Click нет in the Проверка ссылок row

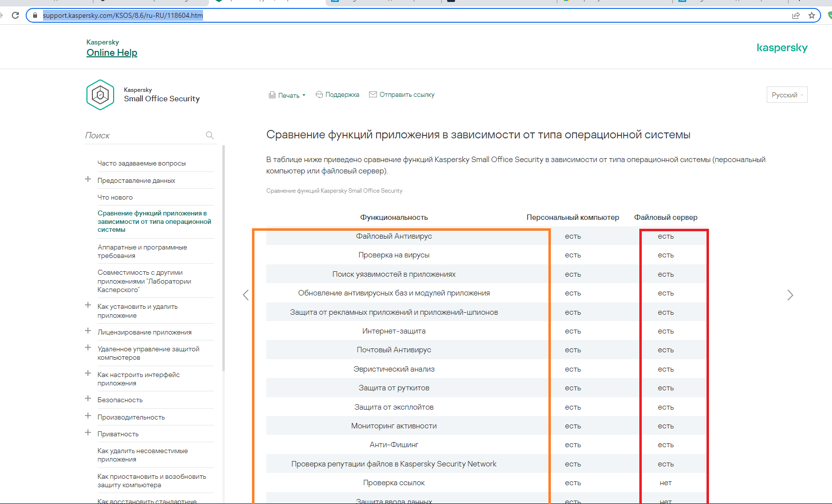click(666, 483)
